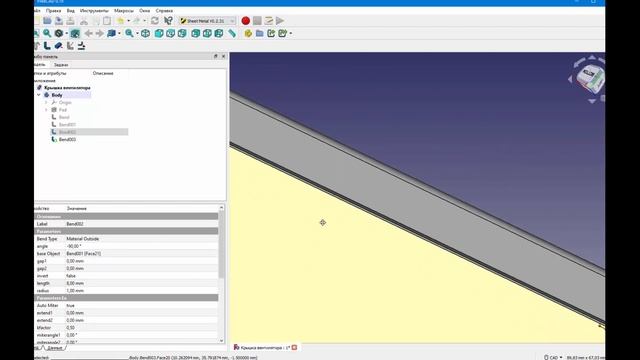
Task: Open the link actions dropdown arrow
Action: [291, 33]
